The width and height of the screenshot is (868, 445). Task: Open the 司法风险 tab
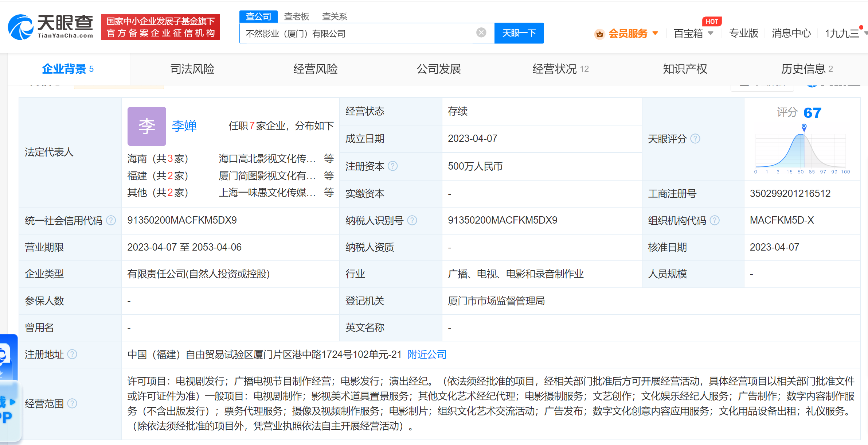(192, 69)
